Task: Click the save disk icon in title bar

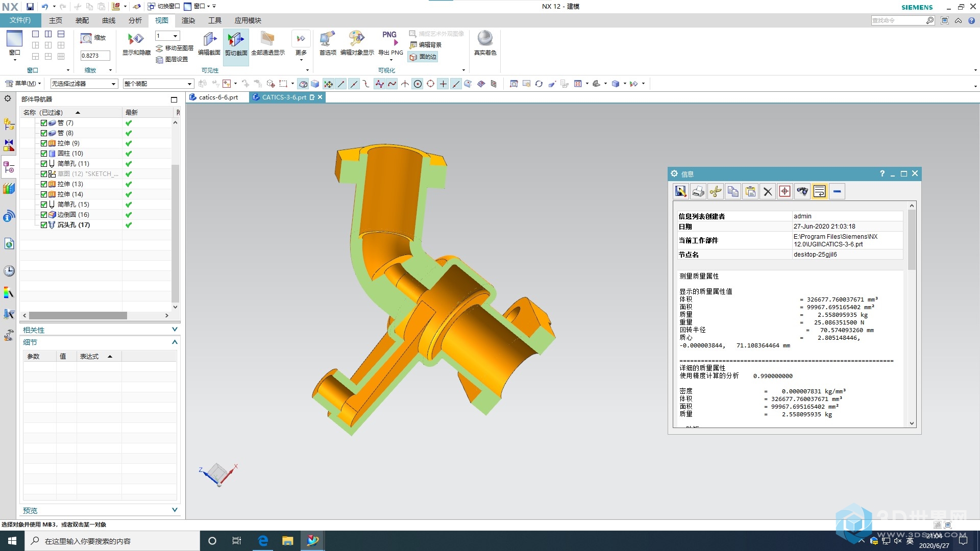Action: 30,7
